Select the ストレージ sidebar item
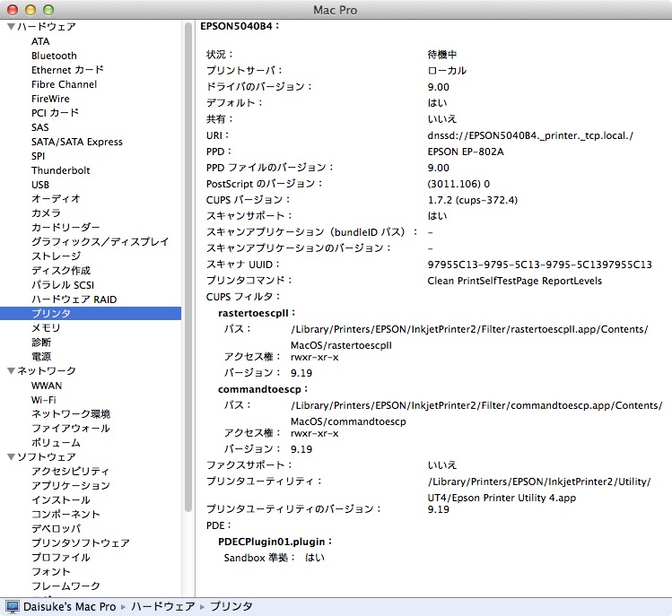The height and width of the screenshot is (616, 672). (56, 256)
